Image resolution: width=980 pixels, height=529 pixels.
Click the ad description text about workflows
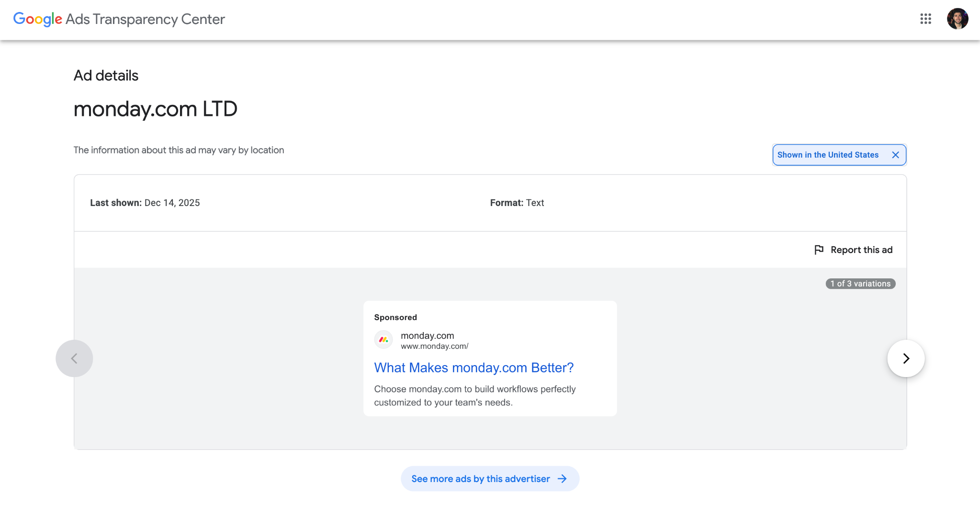474,396
